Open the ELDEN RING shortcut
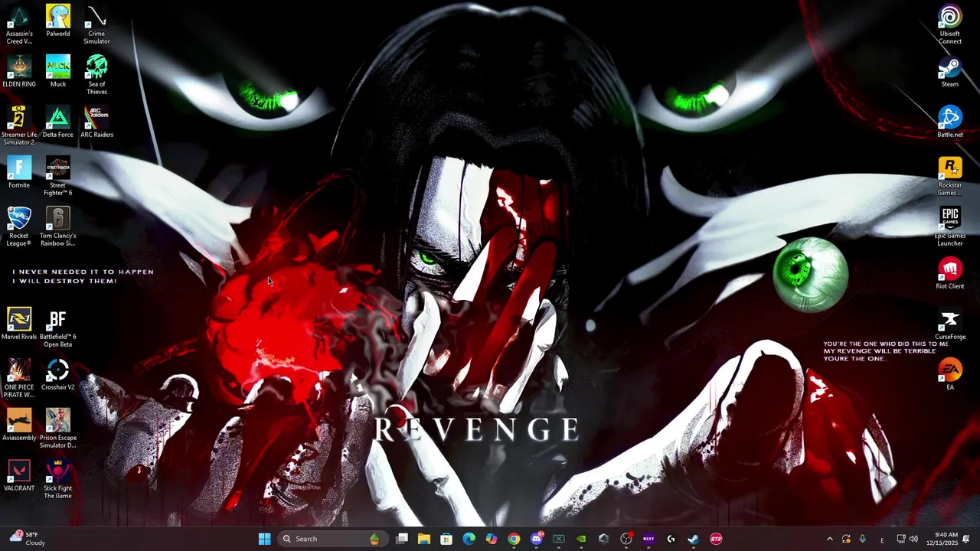The width and height of the screenshot is (980, 551). tap(19, 71)
